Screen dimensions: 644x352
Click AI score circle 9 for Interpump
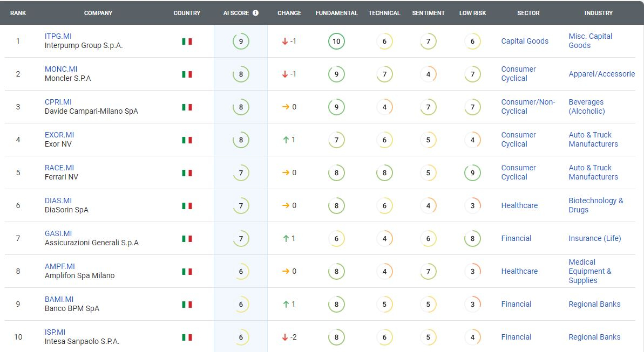241,41
